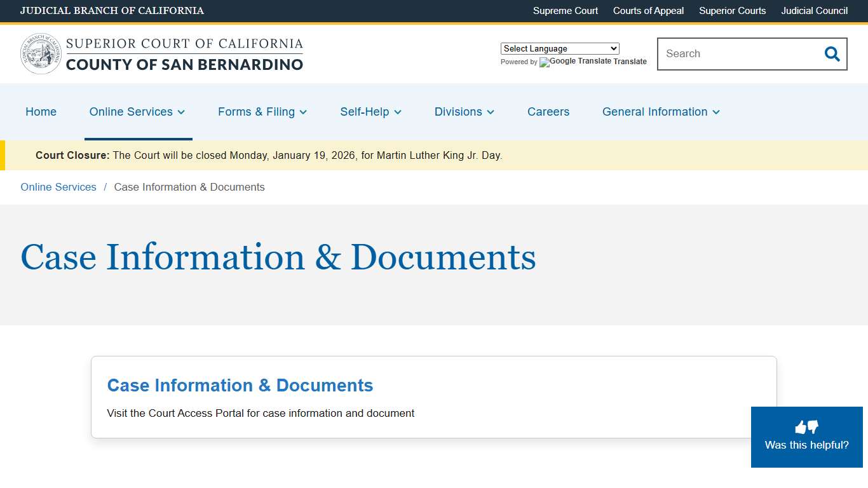Image resolution: width=868 pixels, height=488 pixels.
Task: Click inside the Search input field
Action: (x=731, y=54)
